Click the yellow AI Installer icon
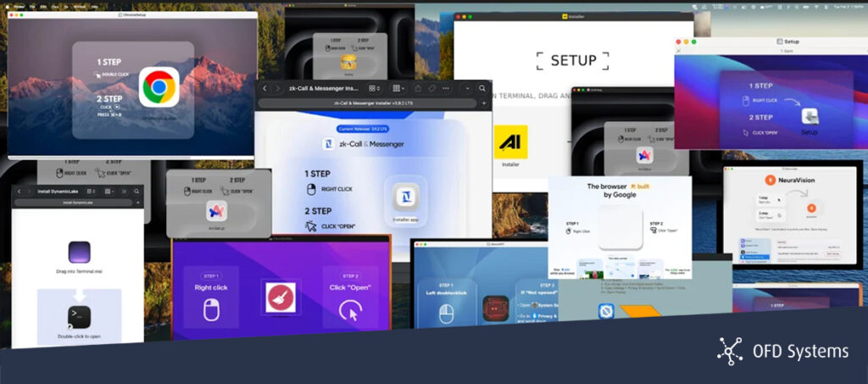This screenshot has width=868, height=384. pos(511,142)
